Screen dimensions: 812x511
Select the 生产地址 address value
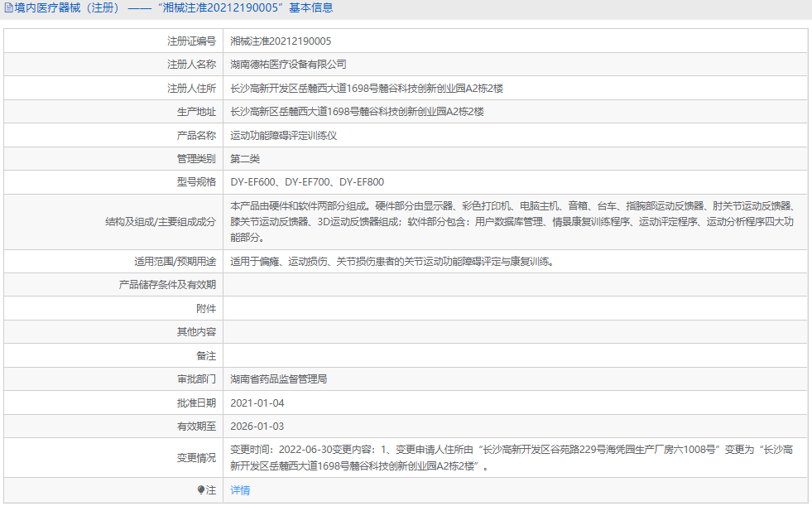(x=358, y=112)
